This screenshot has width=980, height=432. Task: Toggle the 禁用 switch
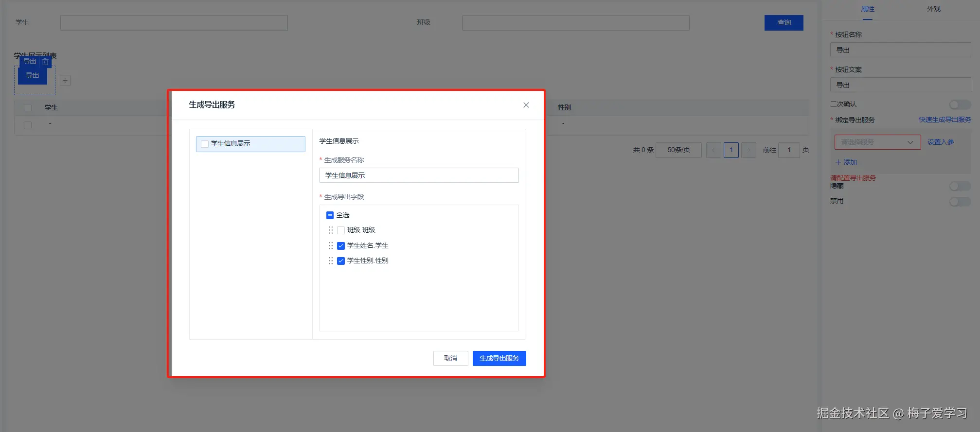(x=960, y=201)
